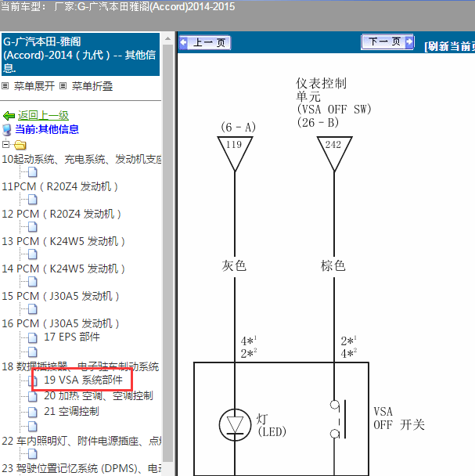
Task: Click the VSA OFF 开关 label
Action: [x=399, y=418]
